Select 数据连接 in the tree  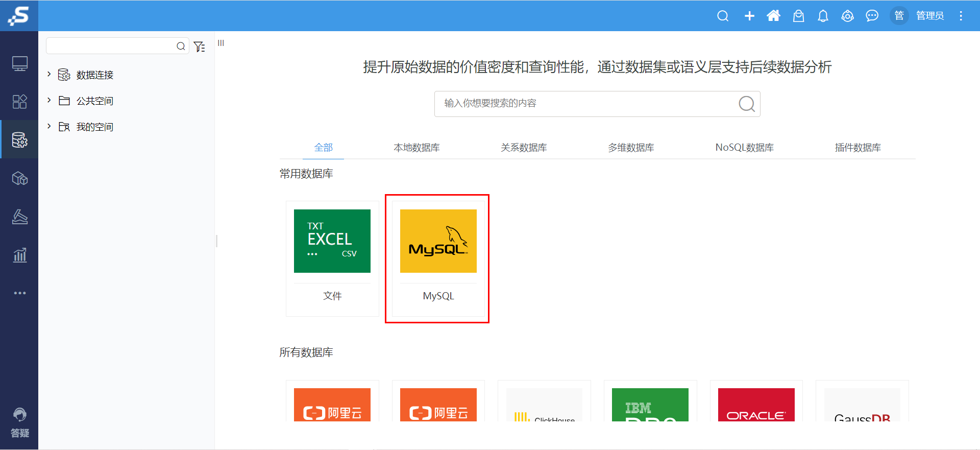tap(95, 75)
